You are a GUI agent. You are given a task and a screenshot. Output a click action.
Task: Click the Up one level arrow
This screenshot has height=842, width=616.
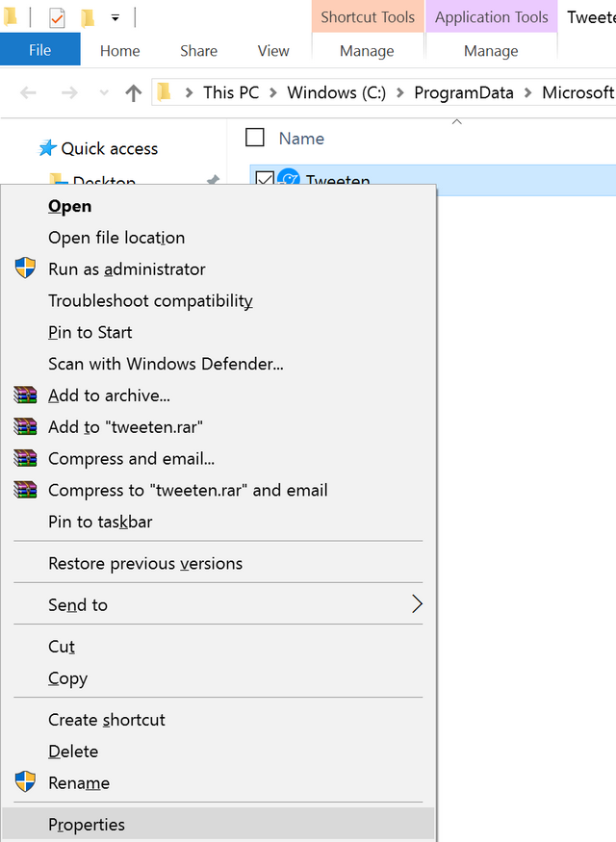(133, 93)
